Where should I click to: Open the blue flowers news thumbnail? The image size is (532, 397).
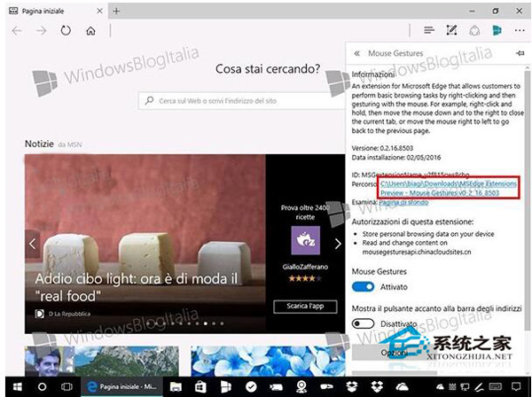pyautogui.click(x=268, y=361)
